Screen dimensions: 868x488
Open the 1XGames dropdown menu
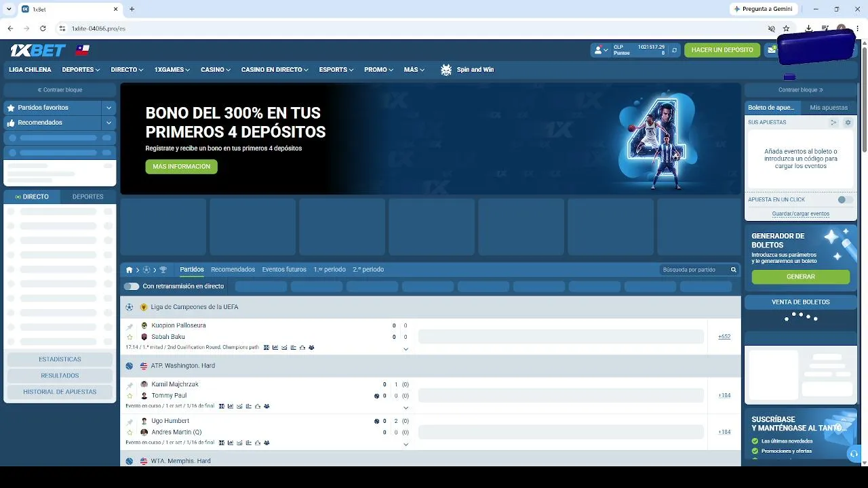(x=172, y=70)
